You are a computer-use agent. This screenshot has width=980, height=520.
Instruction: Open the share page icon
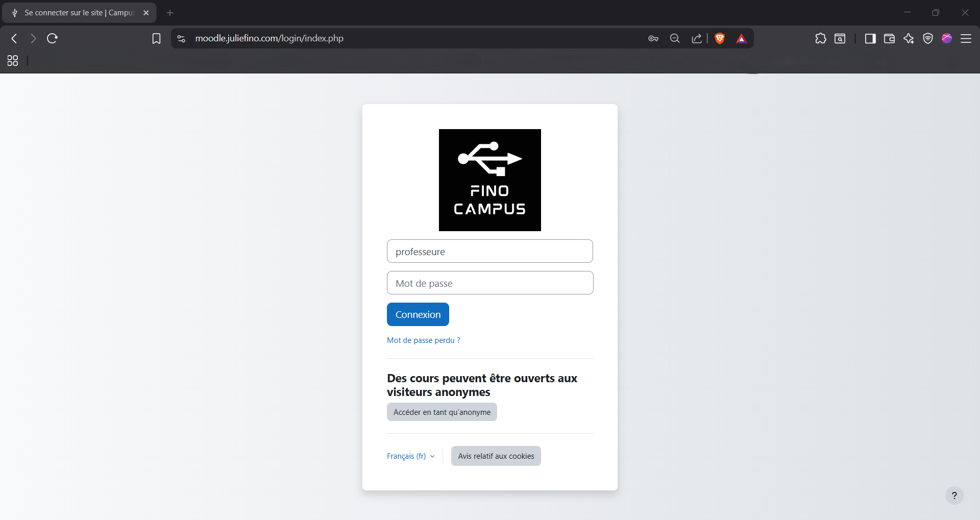(x=697, y=38)
